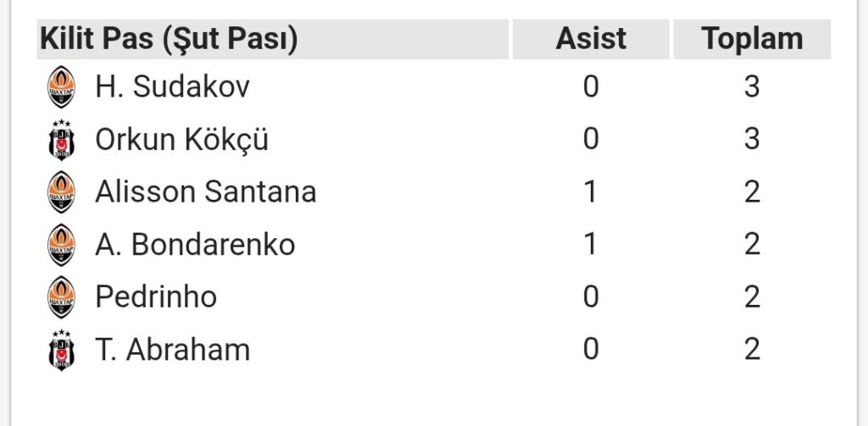Click Beşiktaş logo beside Orkun Kökçü
Screen dimensions: 868x426
tap(61, 140)
